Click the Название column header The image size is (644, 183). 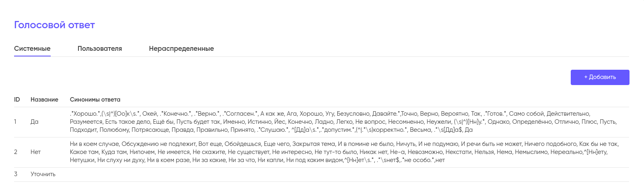44,100
